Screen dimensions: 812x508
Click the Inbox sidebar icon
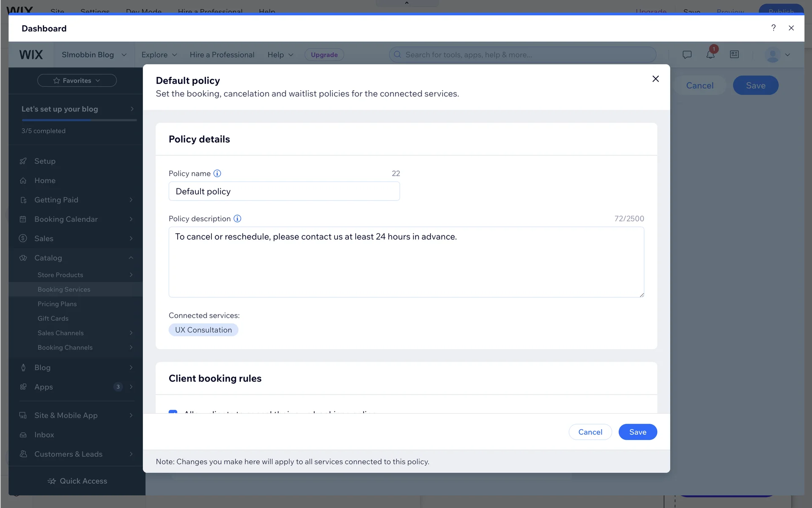click(x=23, y=435)
